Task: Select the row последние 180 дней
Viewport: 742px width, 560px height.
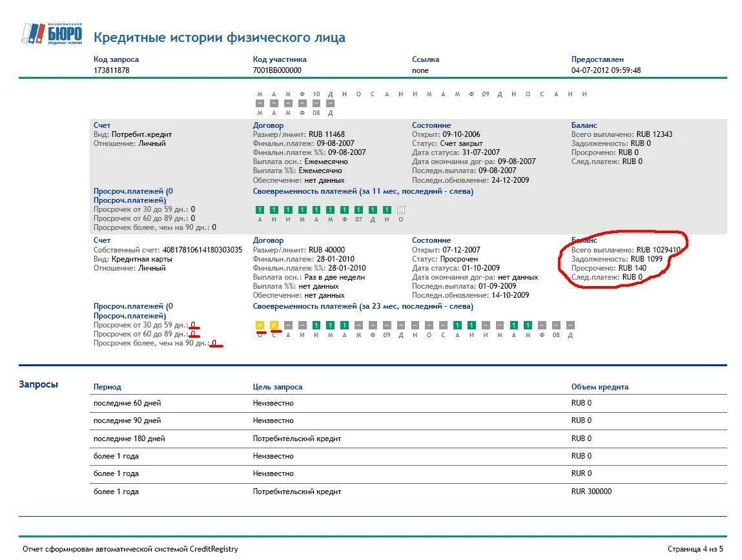Action: click(408, 439)
